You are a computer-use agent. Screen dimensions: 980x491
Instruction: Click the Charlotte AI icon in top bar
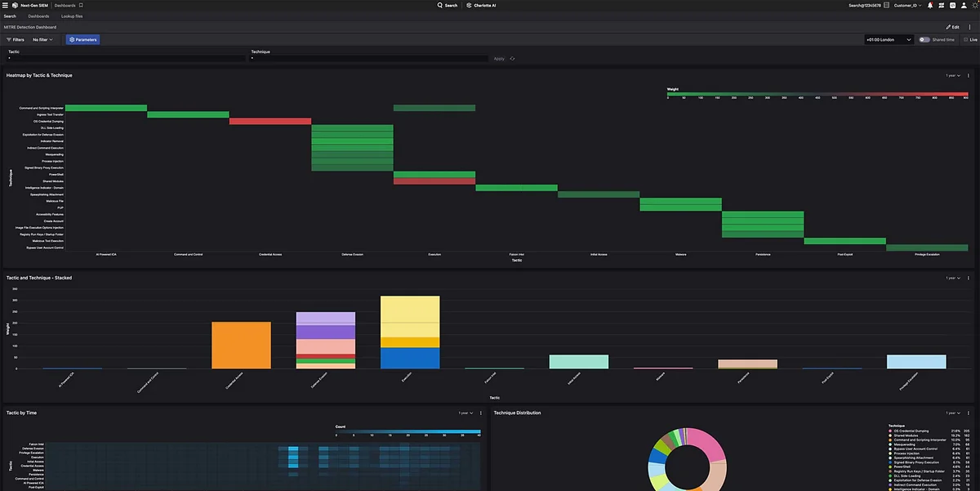[x=468, y=5]
